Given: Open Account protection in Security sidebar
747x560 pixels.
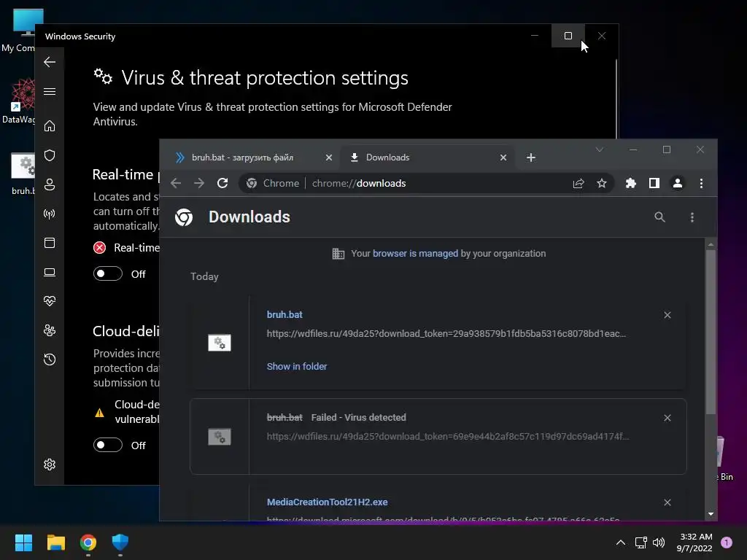Looking at the screenshot, I should pos(50,184).
